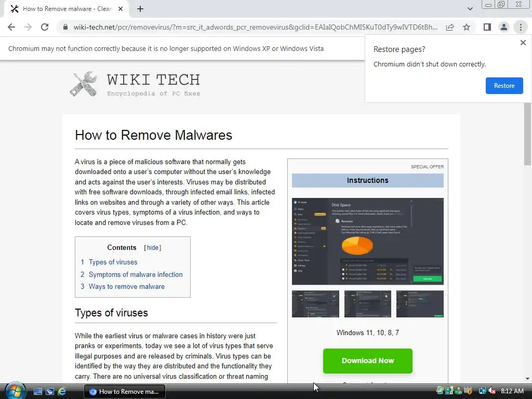Select the 'How to Remove malware' tab
Screen dimensions: 532x399
point(66,9)
